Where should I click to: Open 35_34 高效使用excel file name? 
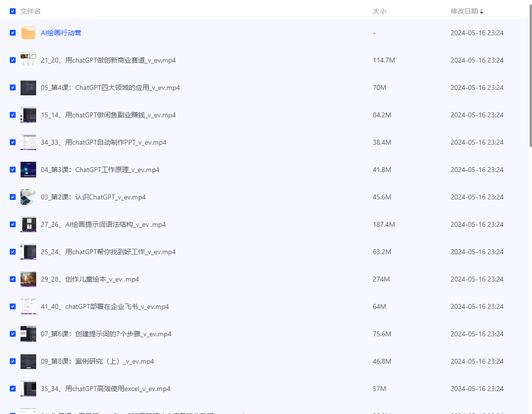click(x=106, y=389)
